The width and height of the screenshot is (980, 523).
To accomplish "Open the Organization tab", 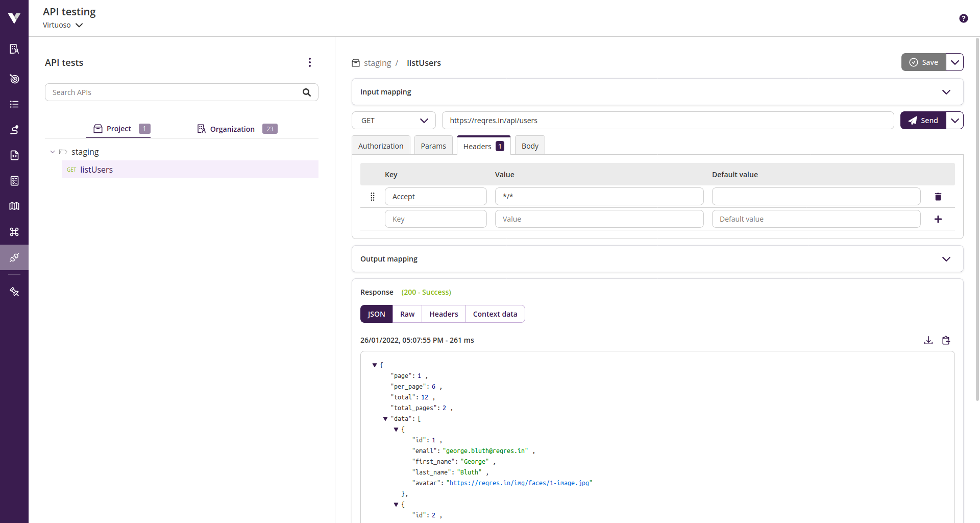I will click(x=232, y=129).
